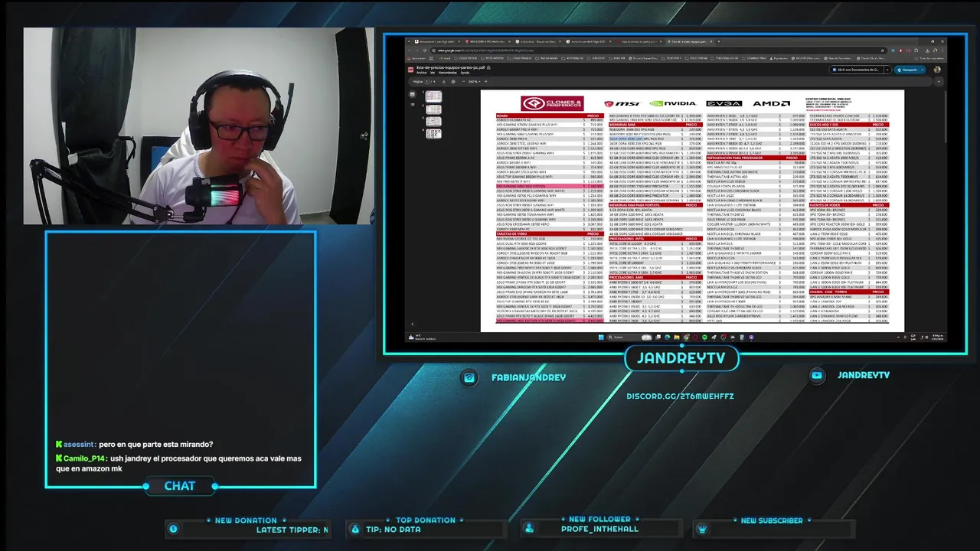980x551 pixels.
Task: Click the Clones & Perifericos logo in PDF
Action: point(552,103)
